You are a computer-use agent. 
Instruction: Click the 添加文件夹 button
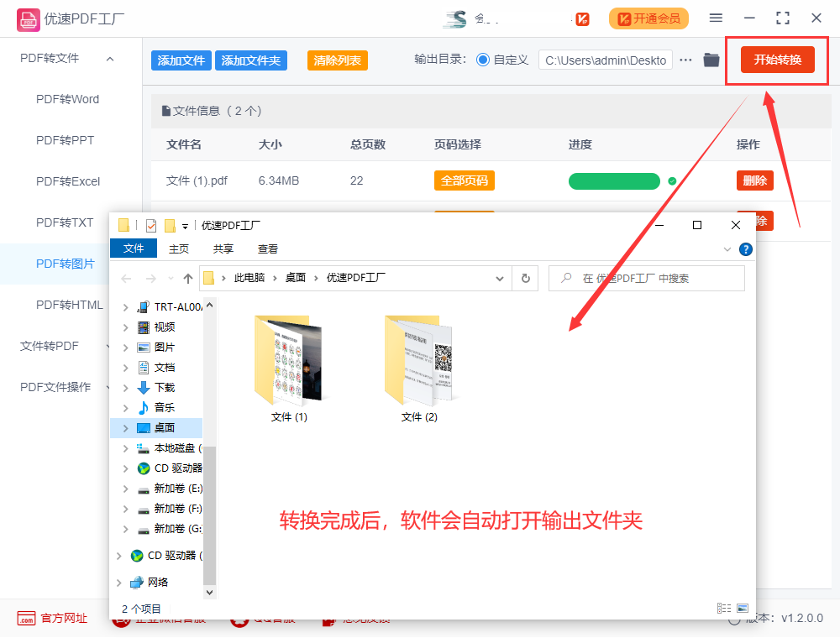250,60
